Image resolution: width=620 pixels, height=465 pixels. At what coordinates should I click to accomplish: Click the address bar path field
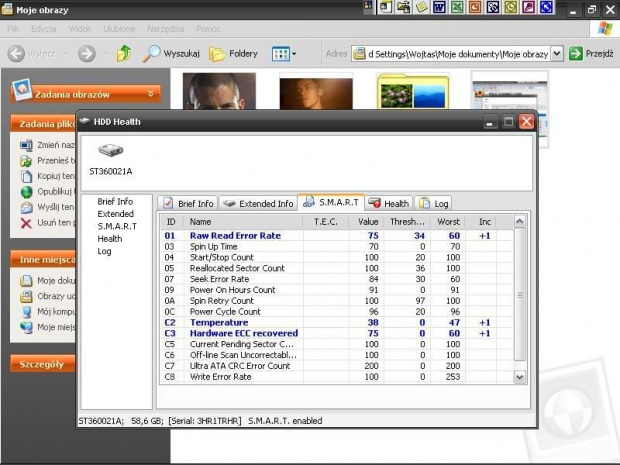451,54
